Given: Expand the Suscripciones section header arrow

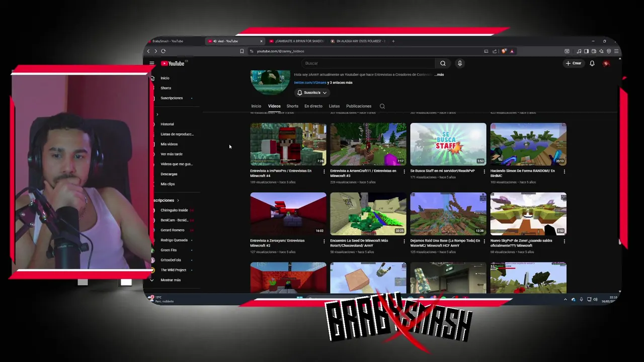Looking at the screenshot, I should (x=178, y=201).
